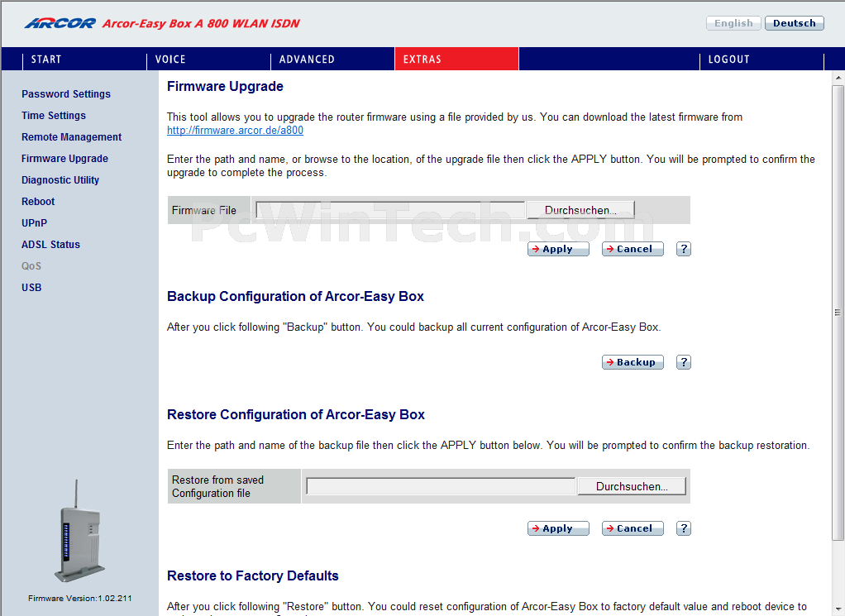The height and width of the screenshot is (616, 845).
Task: Select the EXTRAS tab
Action: coord(456,60)
